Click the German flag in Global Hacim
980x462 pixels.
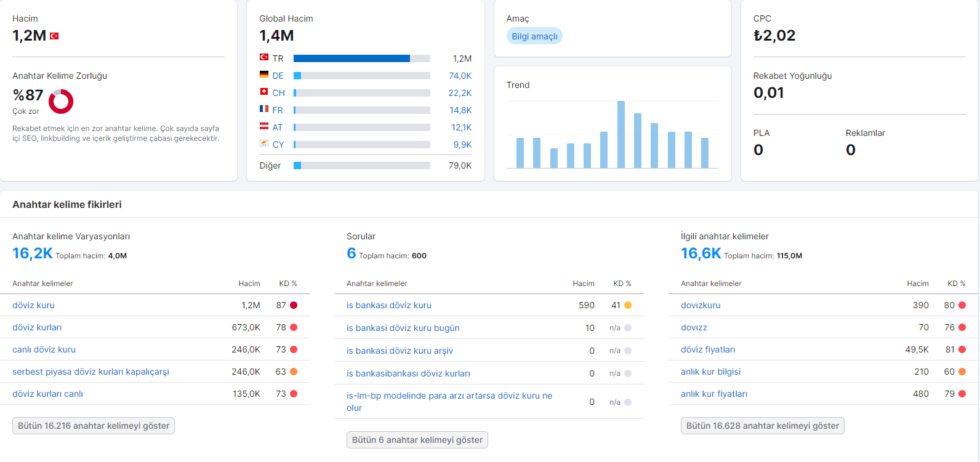pos(264,74)
